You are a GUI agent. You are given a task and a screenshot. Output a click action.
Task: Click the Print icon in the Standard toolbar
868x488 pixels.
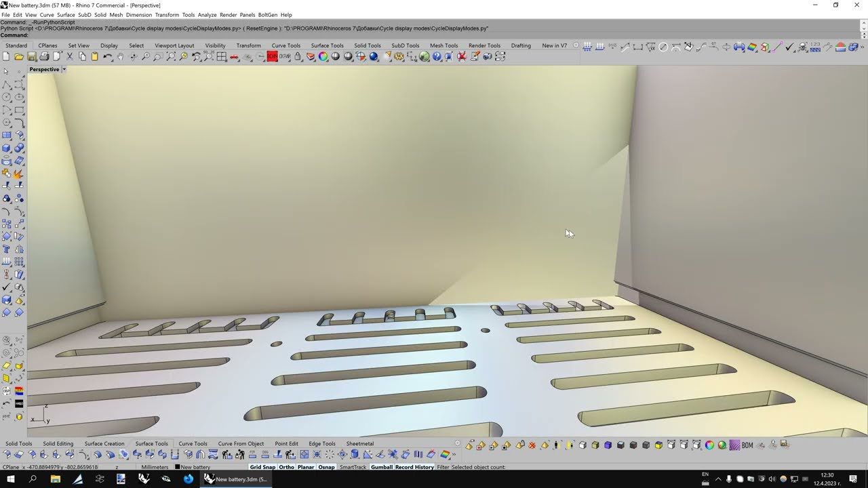(x=45, y=57)
